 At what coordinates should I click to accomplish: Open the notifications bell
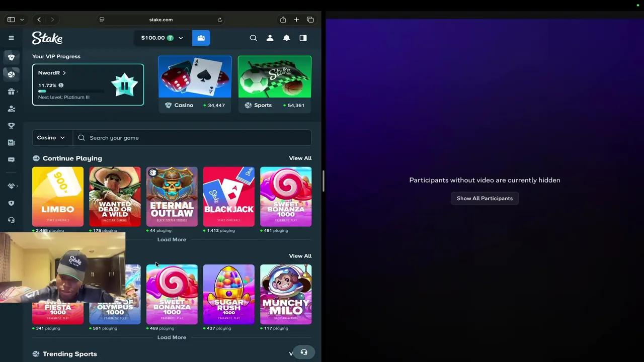pyautogui.click(x=286, y=38)
